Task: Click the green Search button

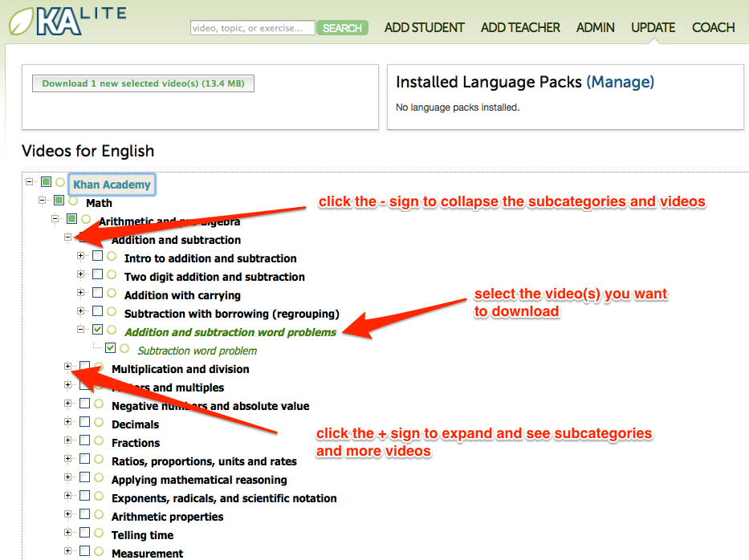Action: pyautogui.click(x=342, y=28)
